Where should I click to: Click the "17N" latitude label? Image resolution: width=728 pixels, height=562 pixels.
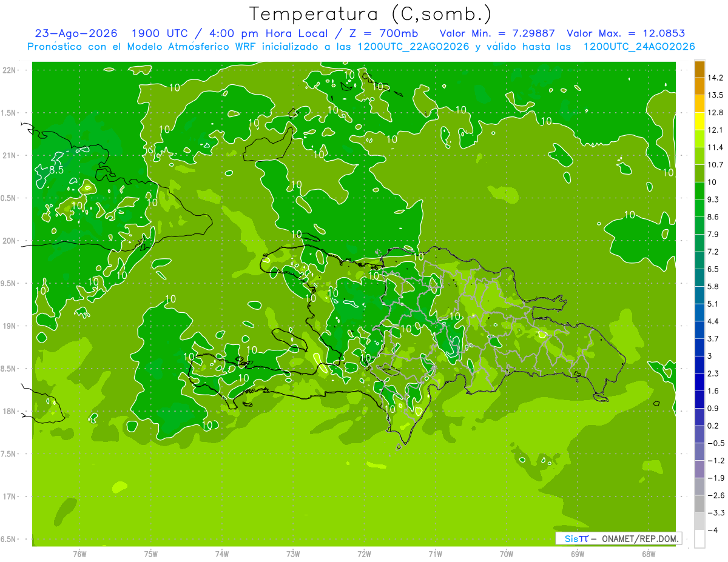pyautogui.click(x=10, y=497)
